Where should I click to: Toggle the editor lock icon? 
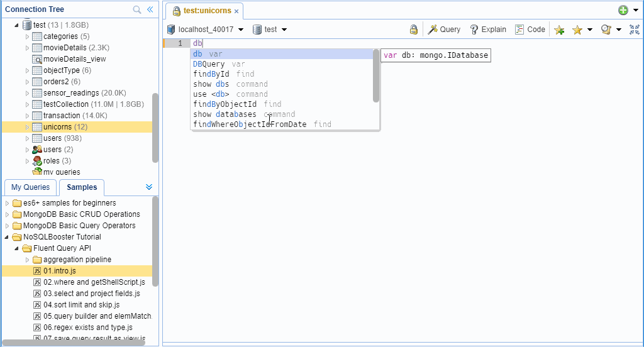coord(414,30)
